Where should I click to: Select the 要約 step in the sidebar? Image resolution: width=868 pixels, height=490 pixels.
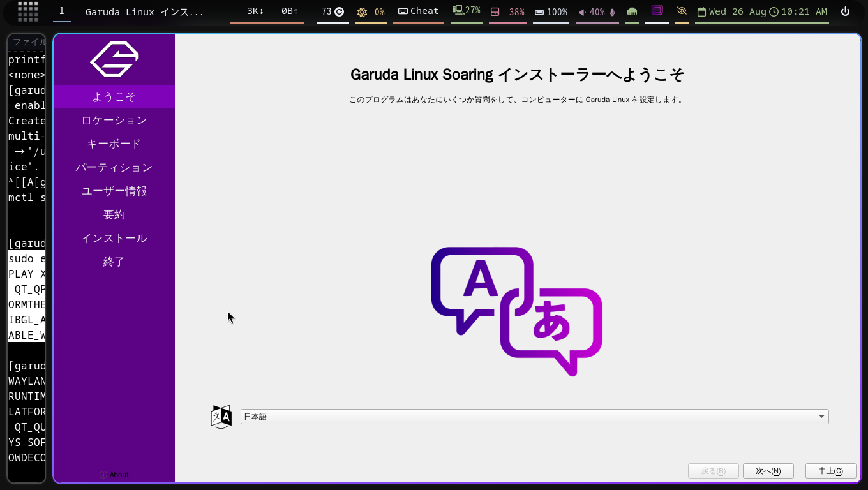(114, 215)
